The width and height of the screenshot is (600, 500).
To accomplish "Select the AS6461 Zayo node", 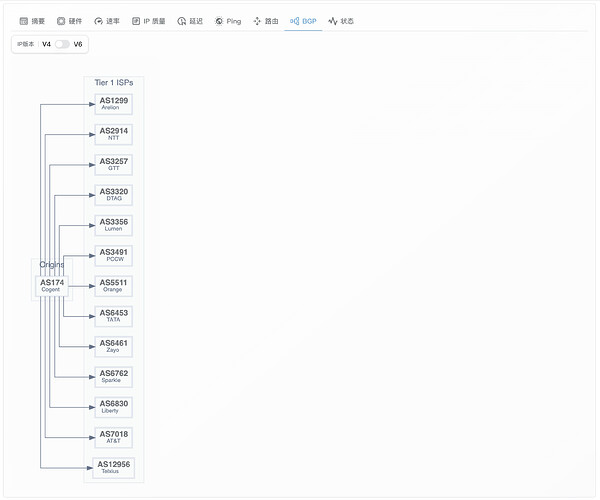I will 114,347.
